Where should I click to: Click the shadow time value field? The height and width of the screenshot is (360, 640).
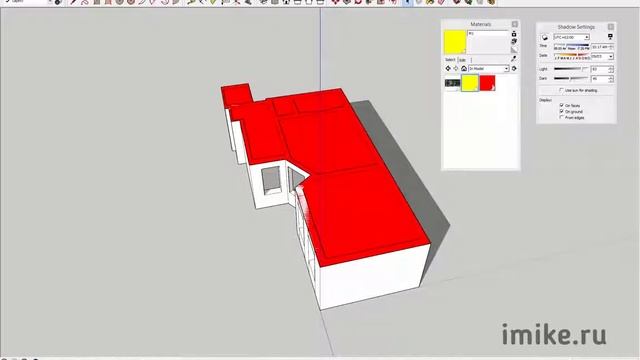602,47
